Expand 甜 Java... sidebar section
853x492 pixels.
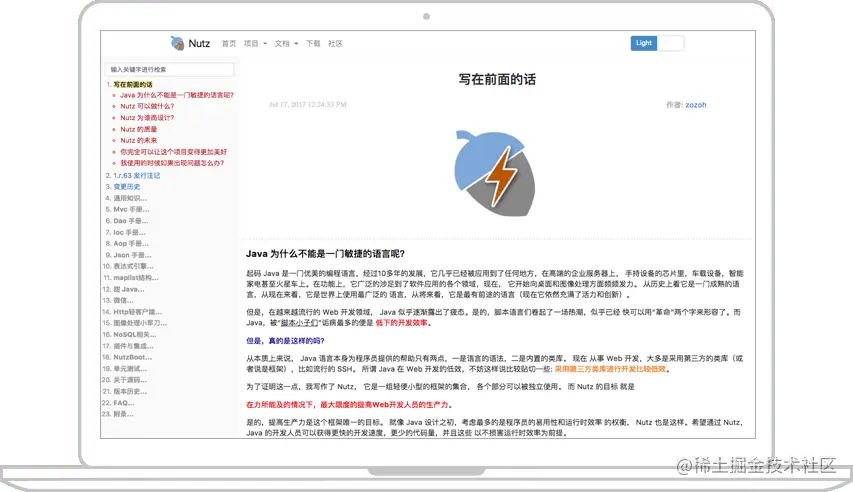point(129,289)
